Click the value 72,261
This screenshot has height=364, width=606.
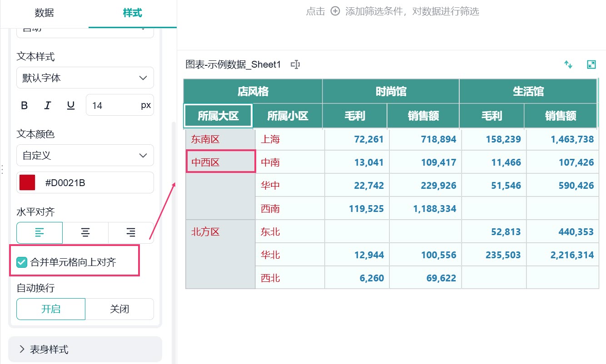click(369, 139)
